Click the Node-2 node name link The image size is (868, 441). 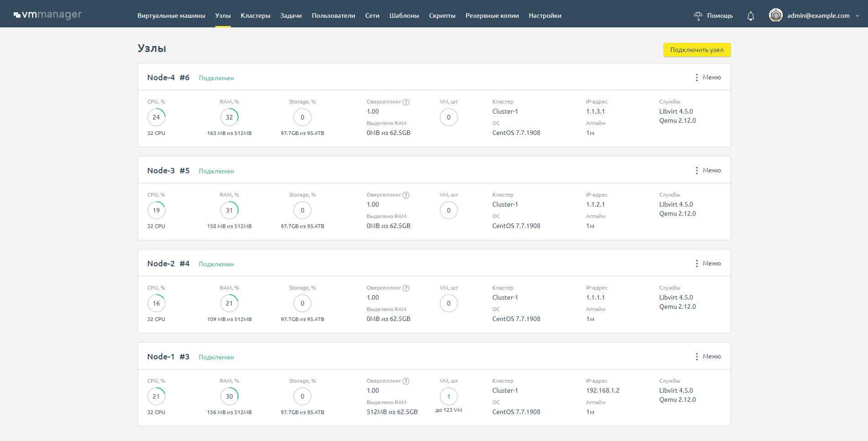click(161, 264)
